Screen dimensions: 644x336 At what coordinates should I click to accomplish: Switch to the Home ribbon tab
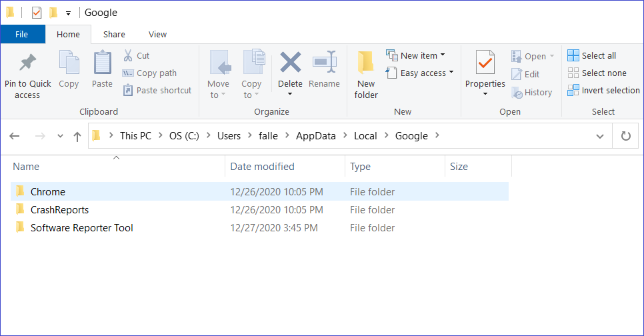pos(68,35)
